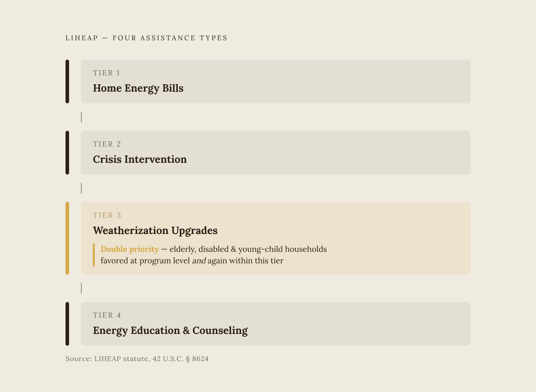Select the gold 'TIER 3' label
The height and width of the screenshot is (392, 536).
(107, 215)
